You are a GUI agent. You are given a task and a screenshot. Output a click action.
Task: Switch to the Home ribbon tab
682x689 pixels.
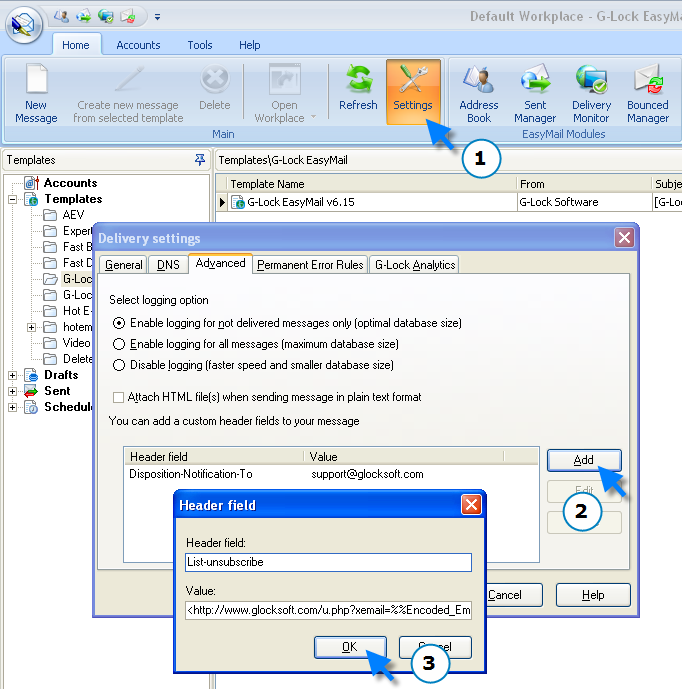coord(76,45)
